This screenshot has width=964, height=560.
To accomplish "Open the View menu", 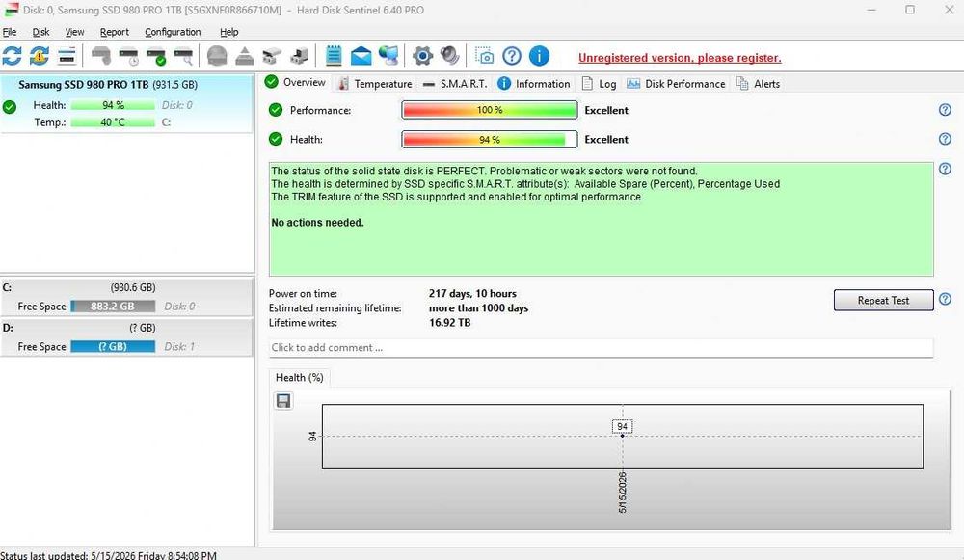I will (x=74, y=32).
